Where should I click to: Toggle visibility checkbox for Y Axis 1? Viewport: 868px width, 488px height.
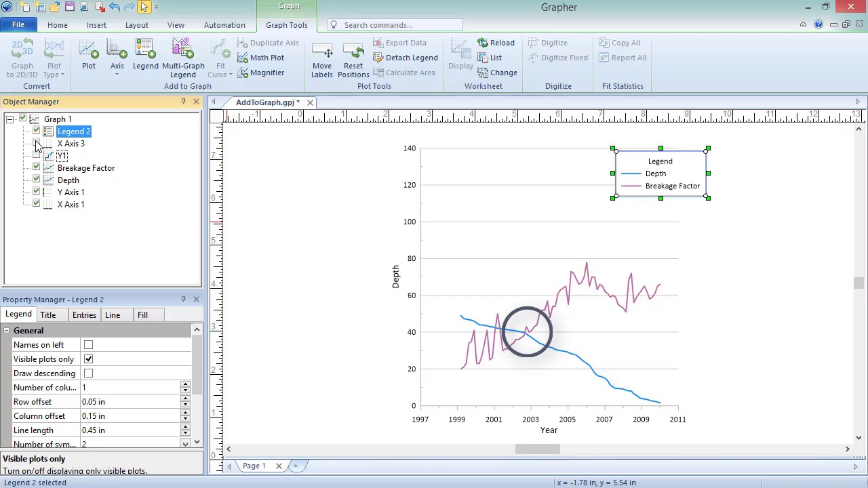click(x=36, y=192)
